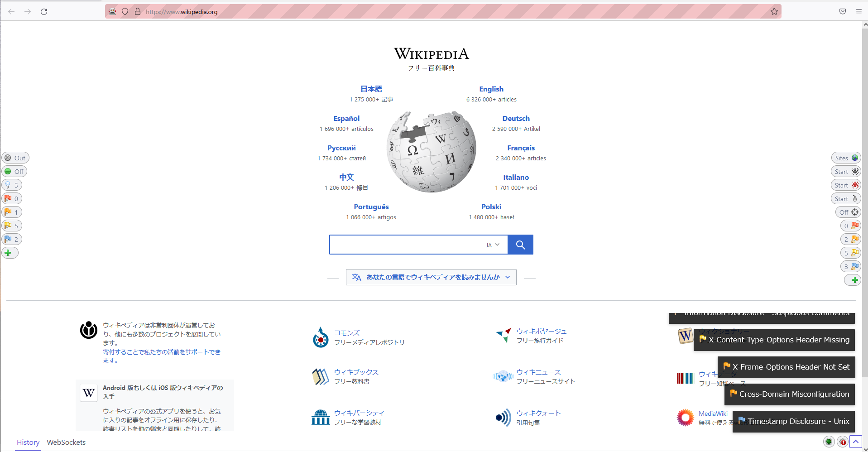This screenshot has height=452, width=868.
Task: Open the Cross-Domain Misconfiguration alert
Action: (x=790, y=394)
